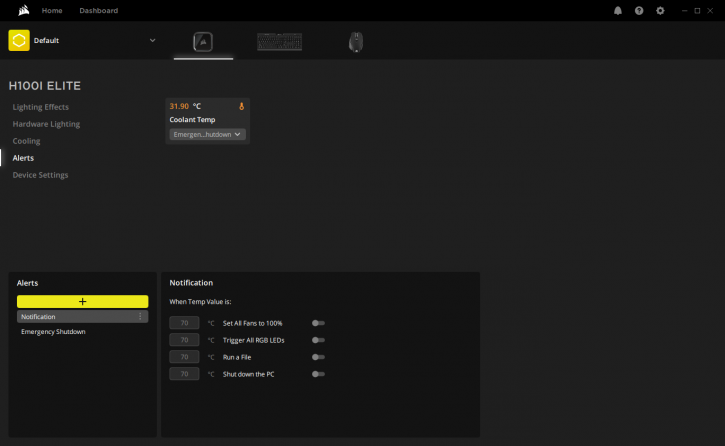Go to the Home tab

52,11
